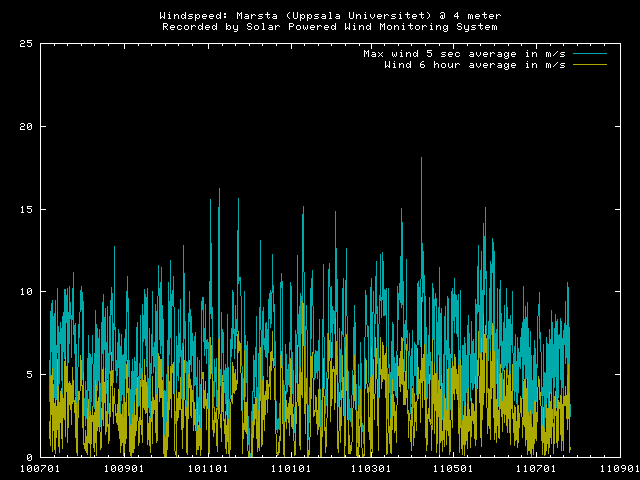Viewport: 640px width, 480px height.
Task: Click the x-axis date label 110701
Action: point(536,468)
